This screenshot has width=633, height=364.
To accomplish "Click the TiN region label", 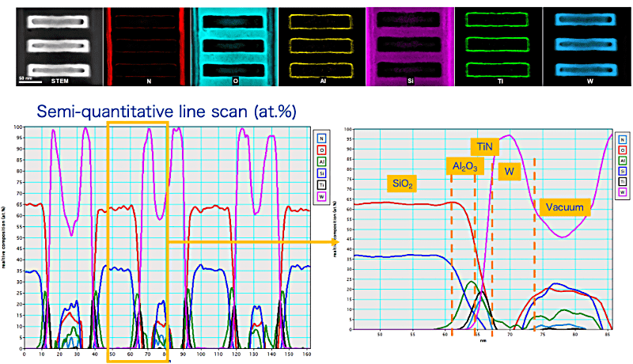I will [484, 147].
